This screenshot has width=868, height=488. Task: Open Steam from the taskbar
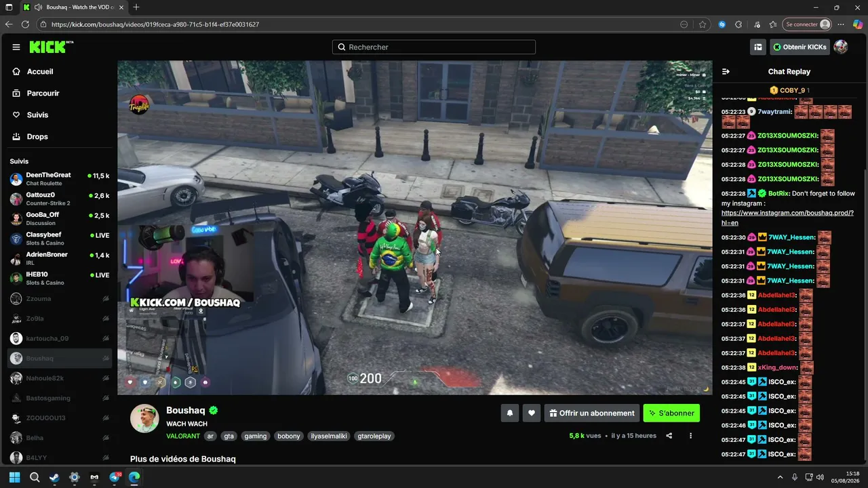[54, 477]
